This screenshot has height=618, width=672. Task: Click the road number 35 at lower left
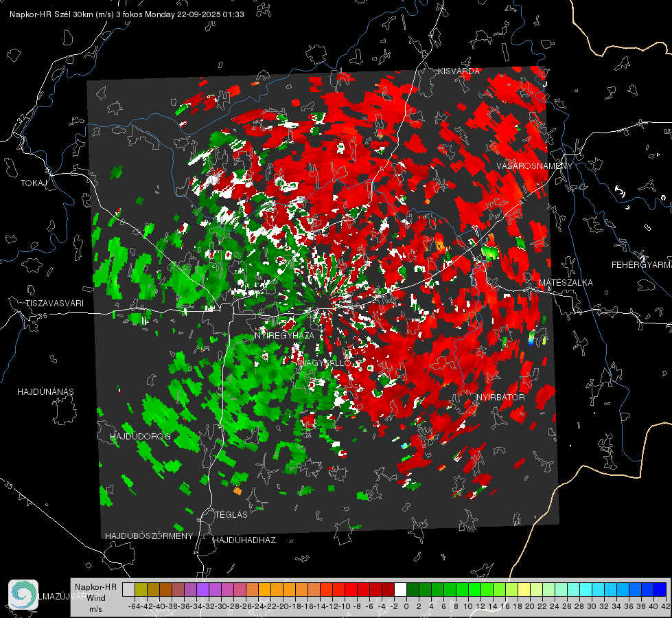(x=9, y=485)
